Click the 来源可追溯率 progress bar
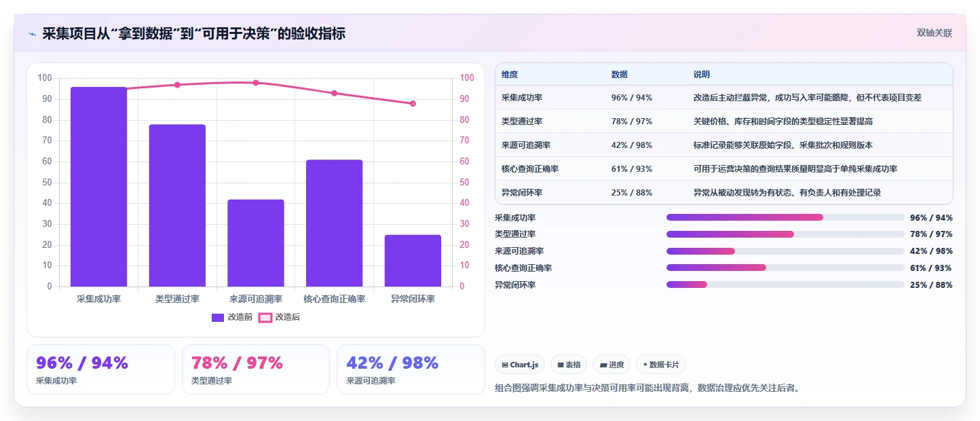 785,251
